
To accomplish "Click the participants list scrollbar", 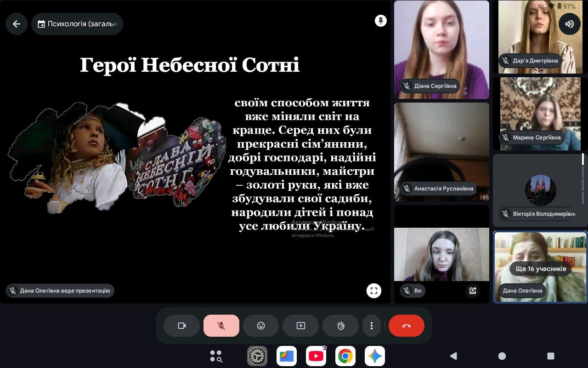I will tap(583, 179).
